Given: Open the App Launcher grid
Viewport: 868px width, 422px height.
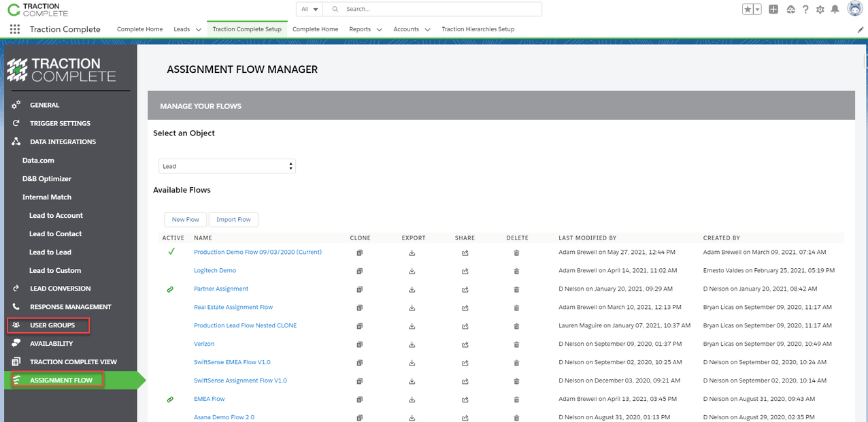Looking at the screenshot, I should [x=14, y=29].
